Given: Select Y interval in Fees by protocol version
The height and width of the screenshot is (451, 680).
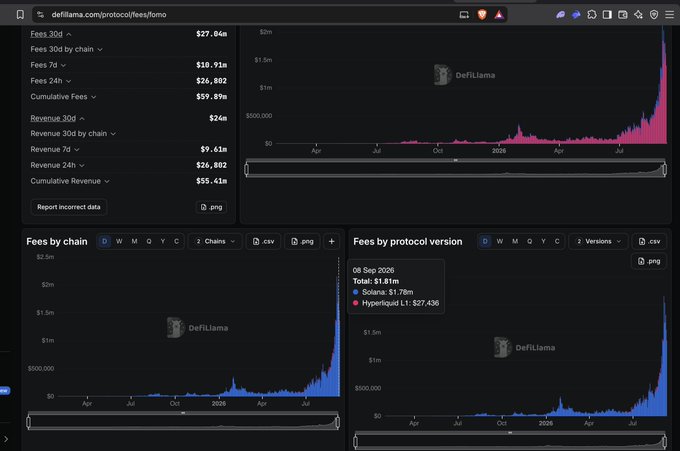Looking at the screenshot, I should (543, 242).
